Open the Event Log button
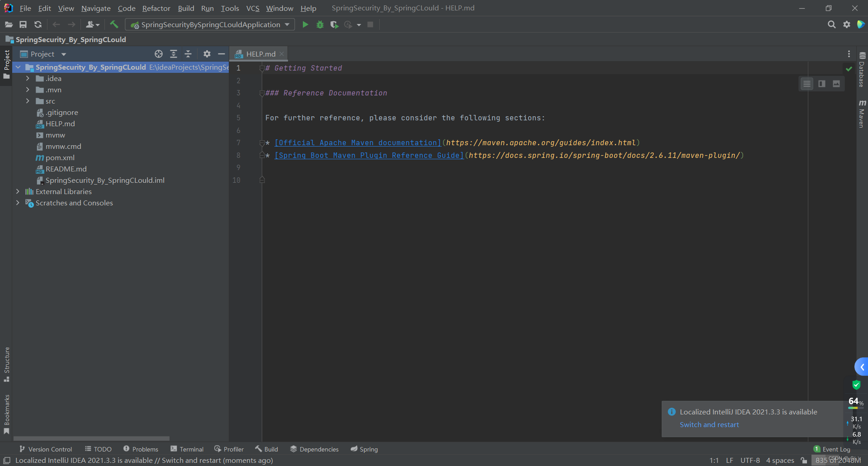868x466 pixels. 832,449
